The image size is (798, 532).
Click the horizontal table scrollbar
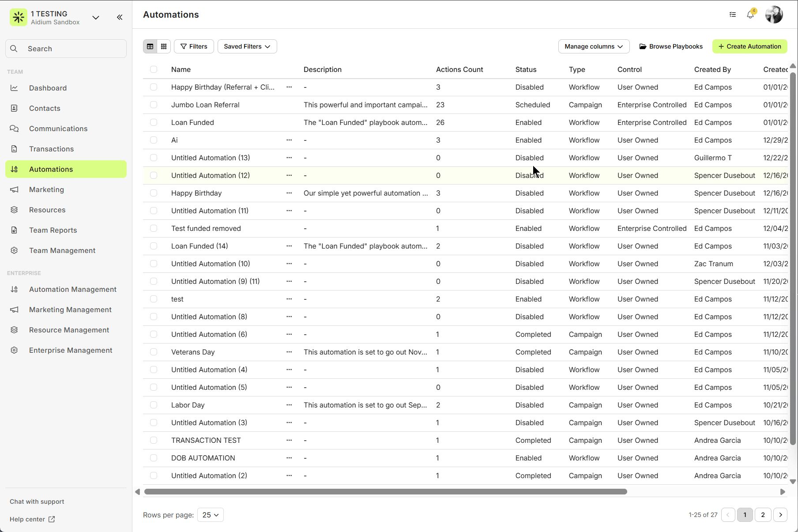click(x=385, y=492)
